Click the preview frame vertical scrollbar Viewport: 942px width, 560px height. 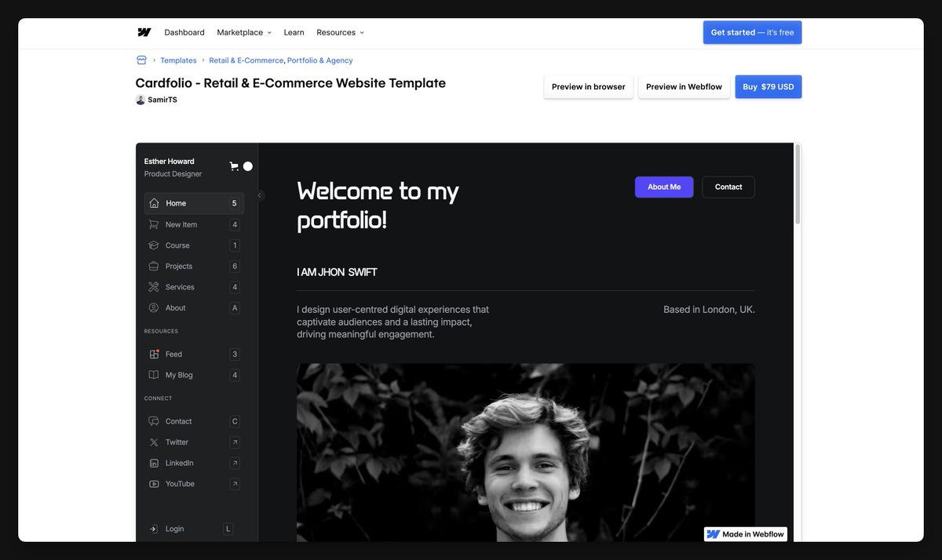(798, 184)
